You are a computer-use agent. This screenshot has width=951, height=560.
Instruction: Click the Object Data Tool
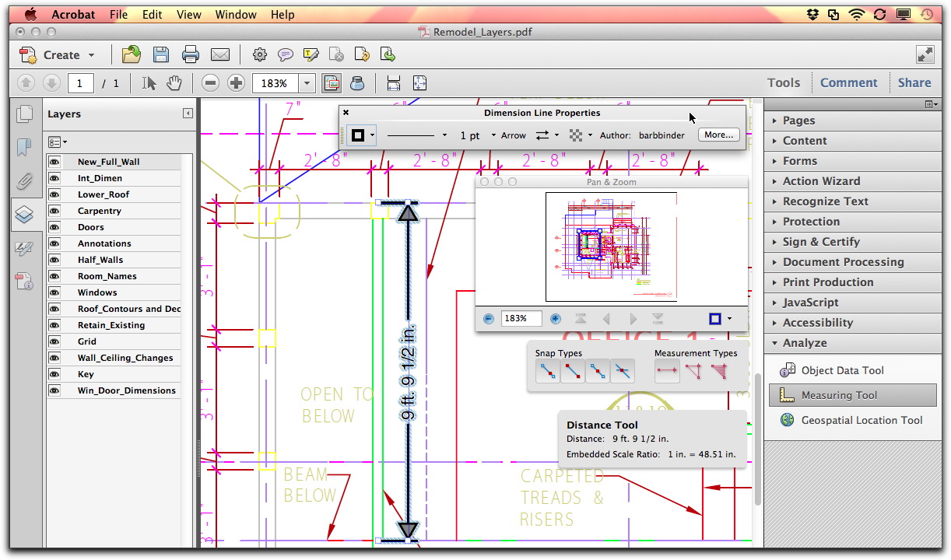[x=843, y=370]
